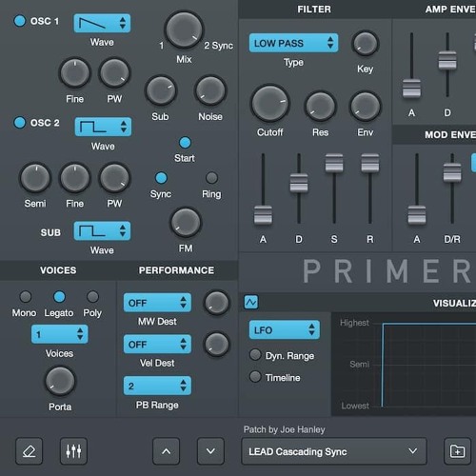The width and height of the screenshot is (476, 476).
Task: Select Poly voice mode
Action: (92, 297)
